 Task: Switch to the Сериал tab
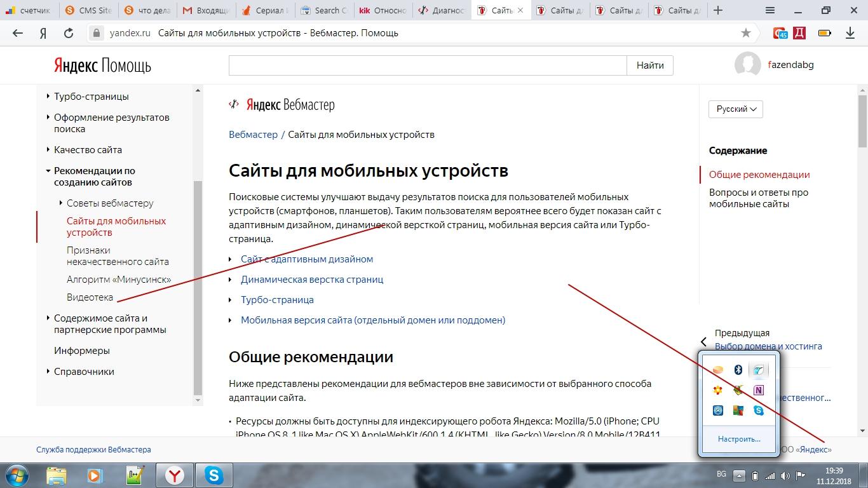265,10
